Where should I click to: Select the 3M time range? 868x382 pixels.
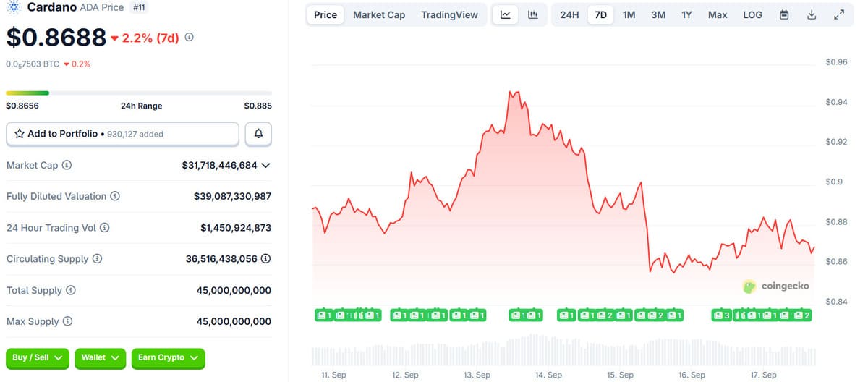click(658, 14)
